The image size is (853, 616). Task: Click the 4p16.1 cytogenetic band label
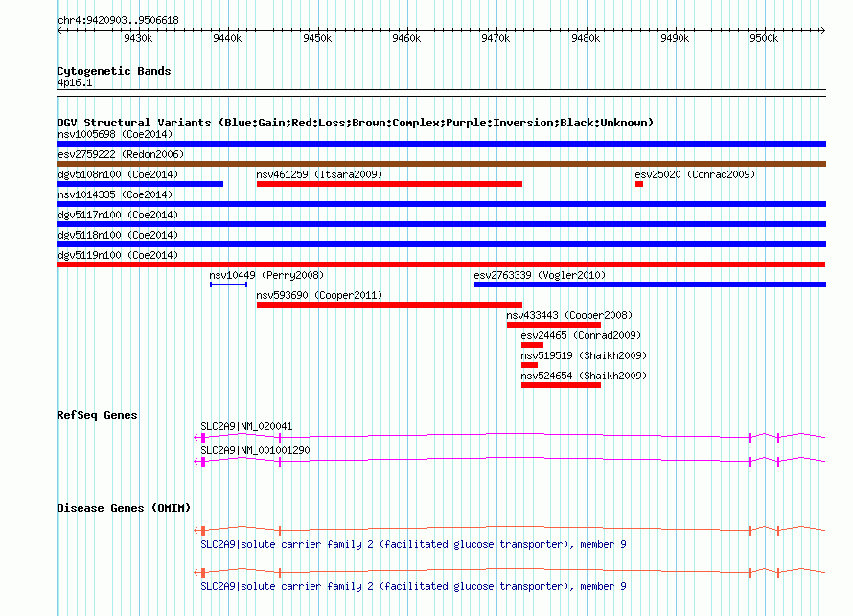[75, 83]
